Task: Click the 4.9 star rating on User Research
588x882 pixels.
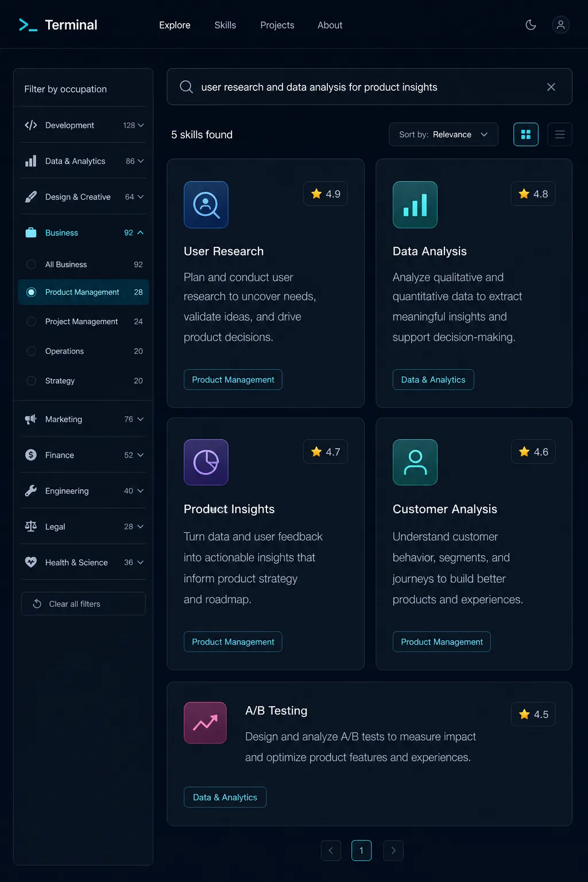Action: pyautogui.click(x=326, y=194)
